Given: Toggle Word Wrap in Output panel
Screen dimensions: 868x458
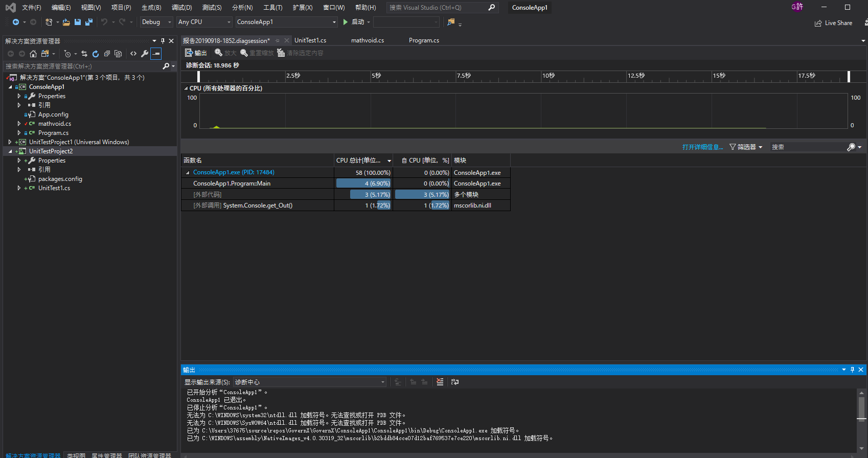Looking at the screenshot, I should pos(455,382).
